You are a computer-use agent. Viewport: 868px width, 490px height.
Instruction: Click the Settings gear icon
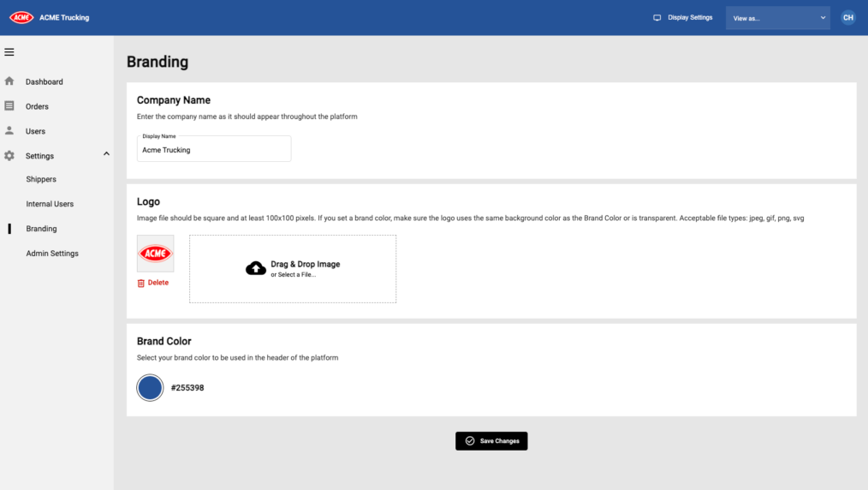(x=9, y=156)
